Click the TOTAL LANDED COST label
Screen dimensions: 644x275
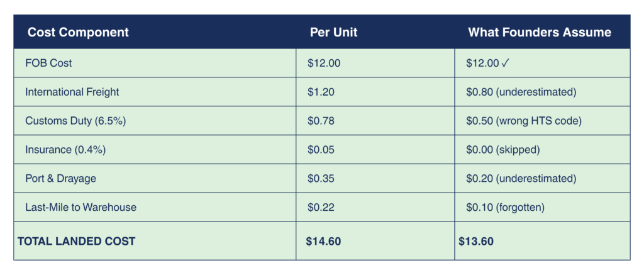pyautogui.click(x=76, y=241)
